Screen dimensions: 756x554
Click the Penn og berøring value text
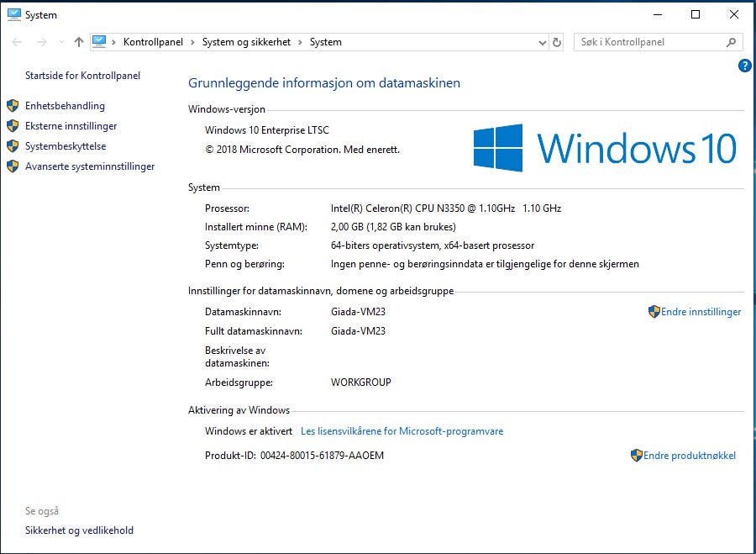[485, 264]
